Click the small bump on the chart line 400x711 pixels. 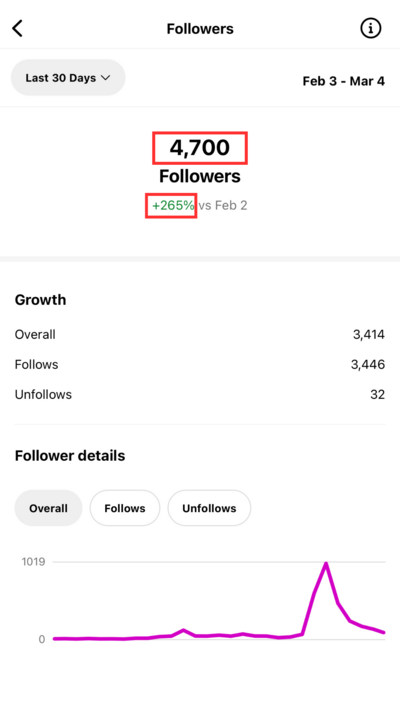click(x=183, y=630)
